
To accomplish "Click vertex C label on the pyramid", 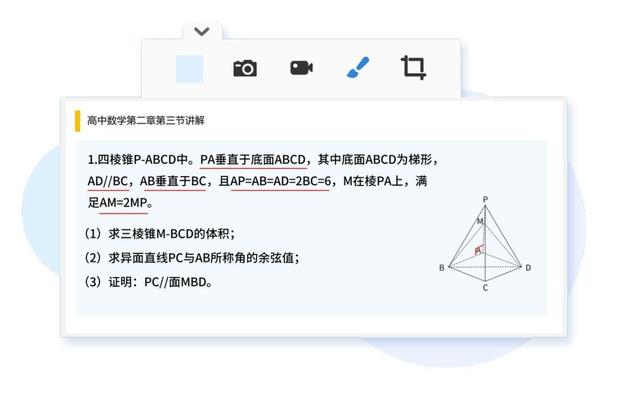I will click(x=485, y=288).
